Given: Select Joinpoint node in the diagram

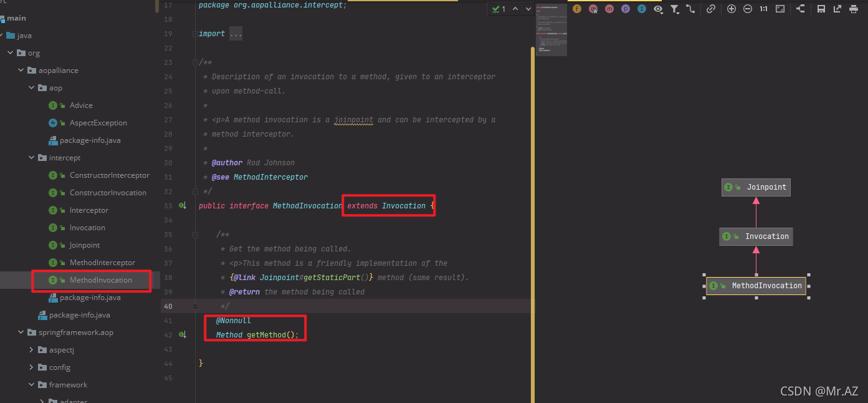Looking at the screenshot, I should 756,187.
